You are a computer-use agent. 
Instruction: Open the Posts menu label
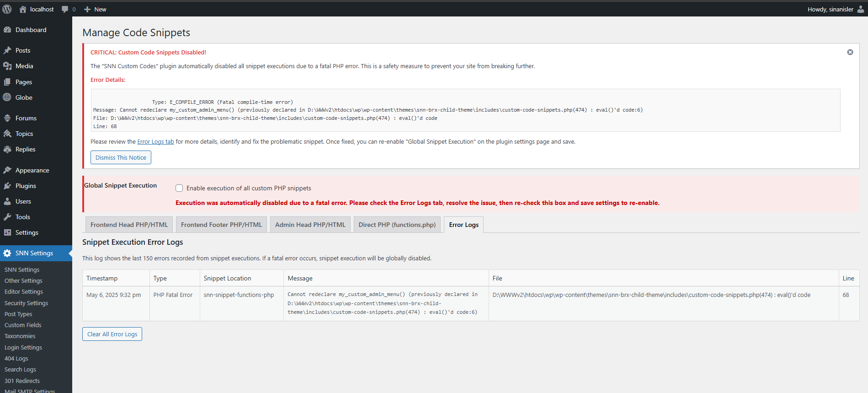(23, 50)
